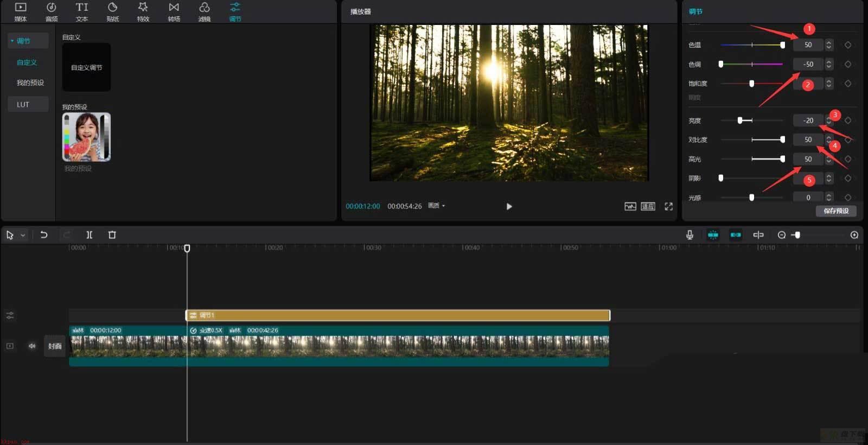Viewport: 868px width, 445px height.
Task: Adjust the 色调 tint slider handle
Action: point(721,64)
